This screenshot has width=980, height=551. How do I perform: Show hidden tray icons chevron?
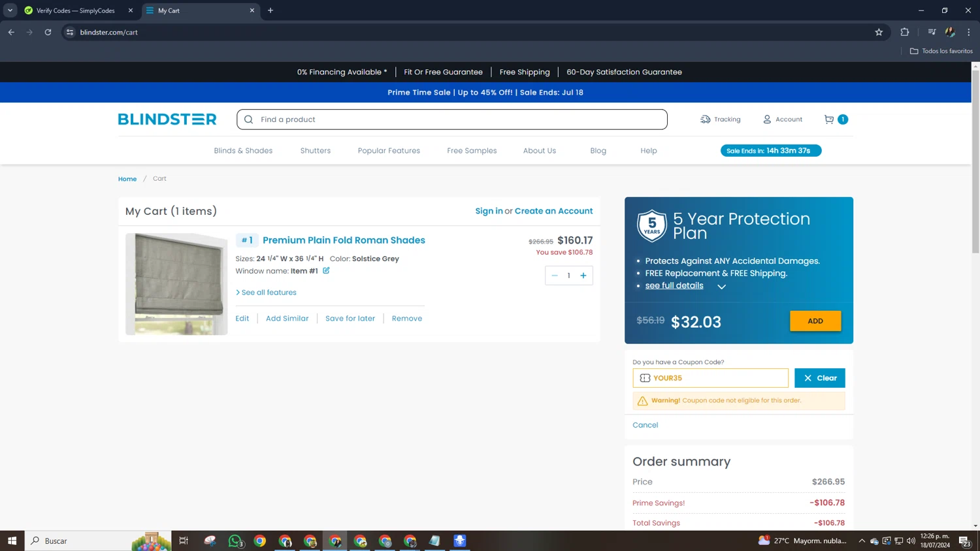point(862,541)
